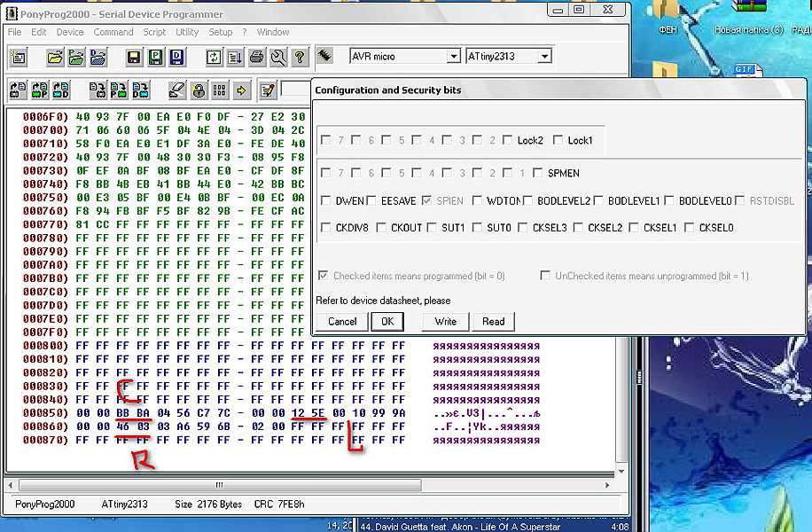Toggle the Lock1 checkbox

click(x=558, y=140)
